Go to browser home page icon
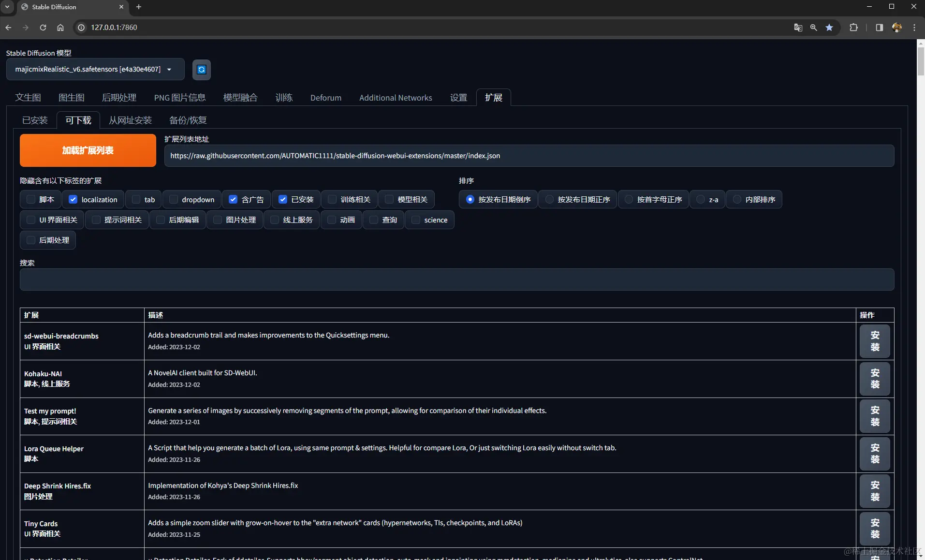The height and width of the screenshot is (560, 925). coord(60,28)
